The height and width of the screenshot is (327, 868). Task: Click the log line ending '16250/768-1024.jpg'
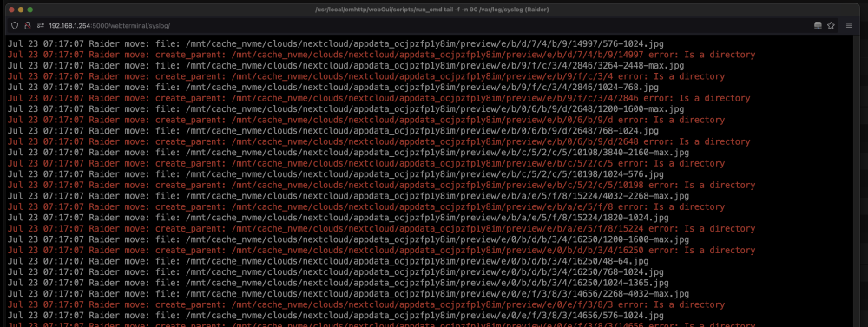[336, 272]
